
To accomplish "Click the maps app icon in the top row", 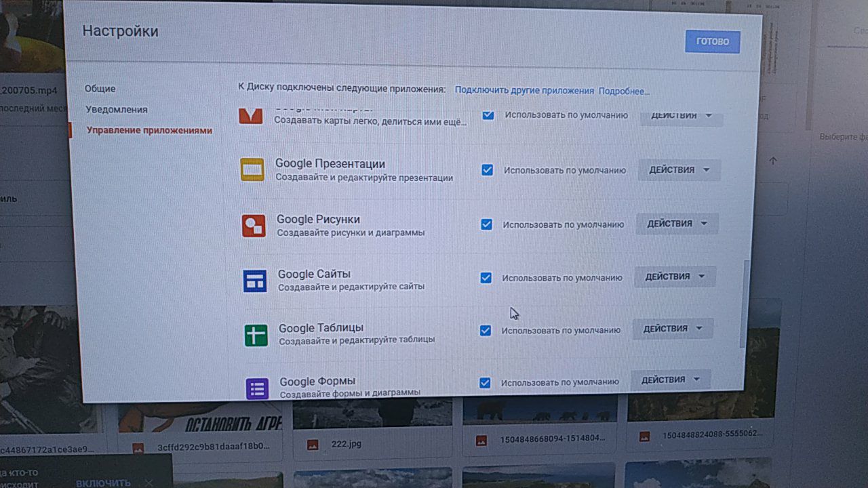I will point(251,116).
